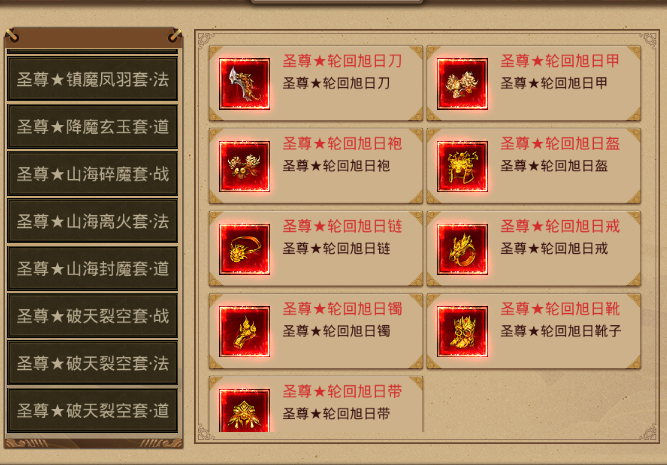Click the 圣尊★轮回旭日靴子 description text

[561, 331]
